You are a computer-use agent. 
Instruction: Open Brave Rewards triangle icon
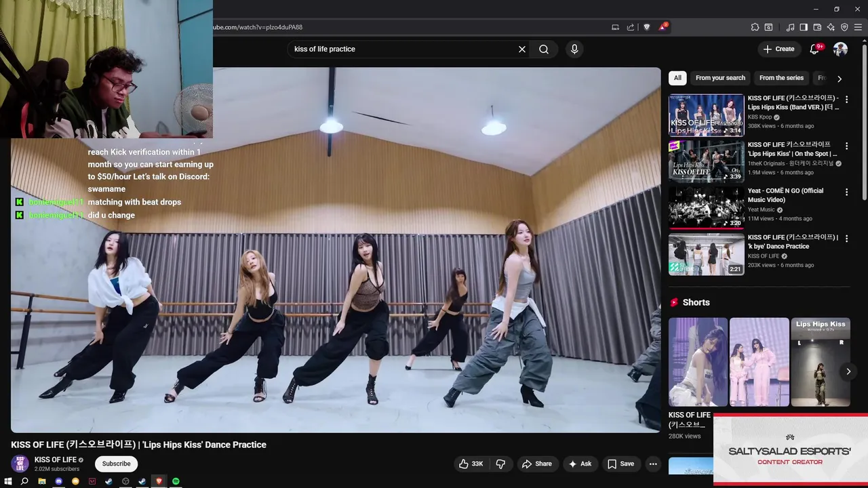pos(663,27)
